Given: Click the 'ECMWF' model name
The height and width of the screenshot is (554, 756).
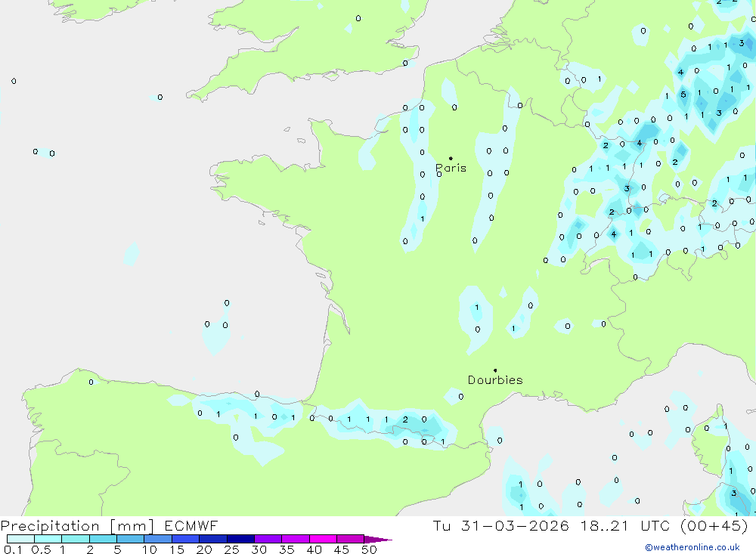Looking at the screenshot, I should coord(191,525).
